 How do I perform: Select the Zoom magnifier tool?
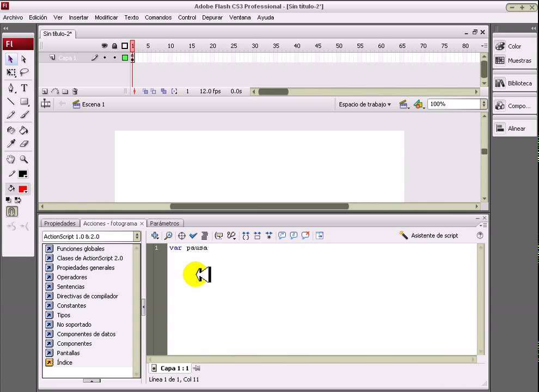(x=24, y=159)
